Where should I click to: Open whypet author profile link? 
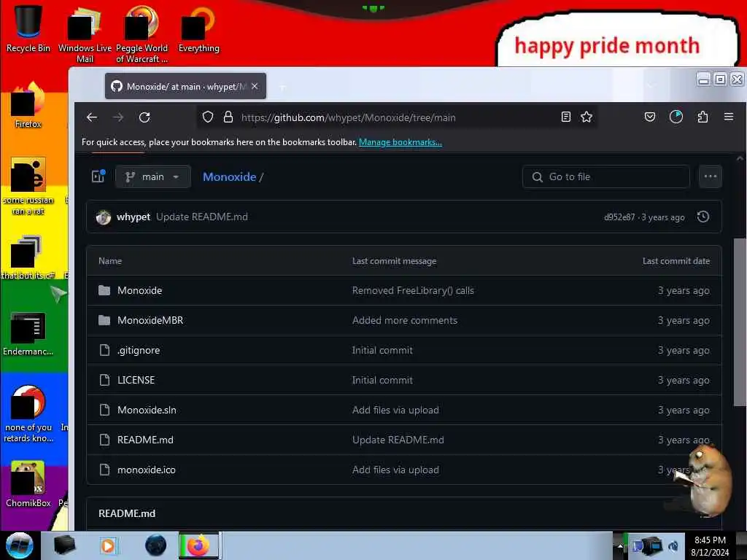pyautogui.click(x=133, y=217)
